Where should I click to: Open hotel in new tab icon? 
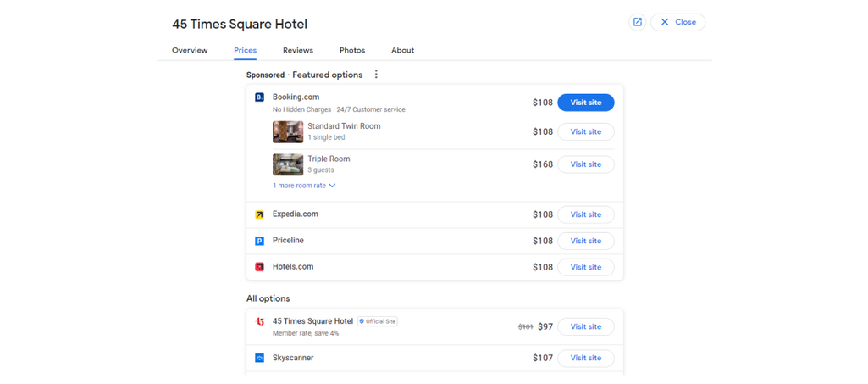click(637, 22)
